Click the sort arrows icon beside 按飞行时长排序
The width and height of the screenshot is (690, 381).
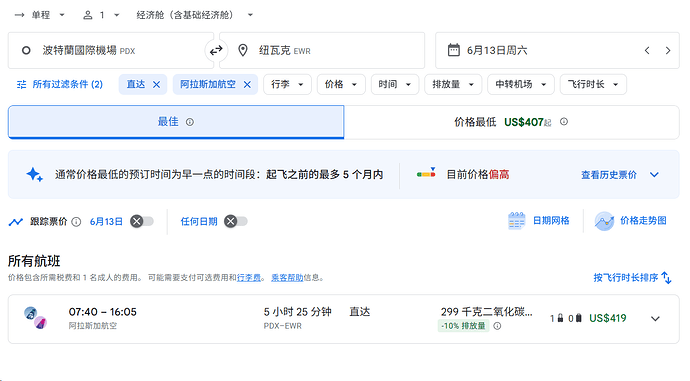click(x=667, y=278)
